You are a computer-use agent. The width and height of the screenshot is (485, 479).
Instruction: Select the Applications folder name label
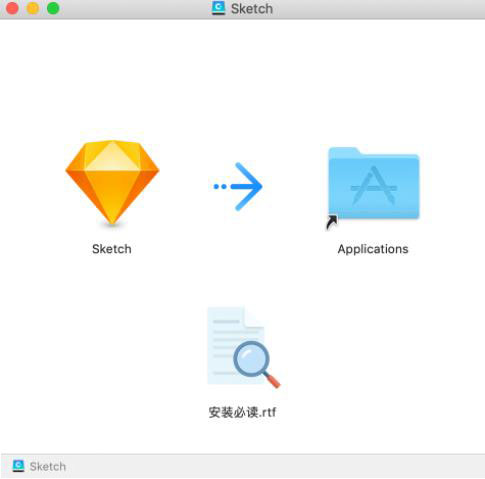(373, 249)
